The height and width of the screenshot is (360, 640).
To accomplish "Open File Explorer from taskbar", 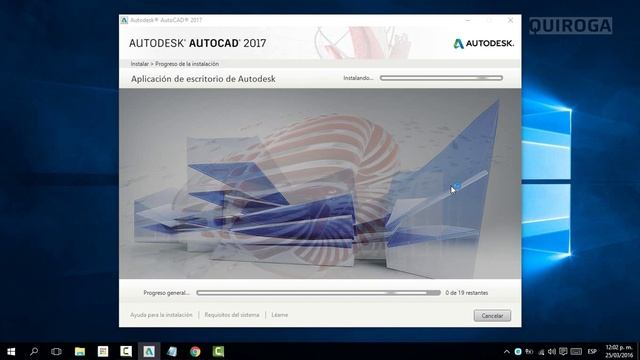I will (x=80, y=351).
